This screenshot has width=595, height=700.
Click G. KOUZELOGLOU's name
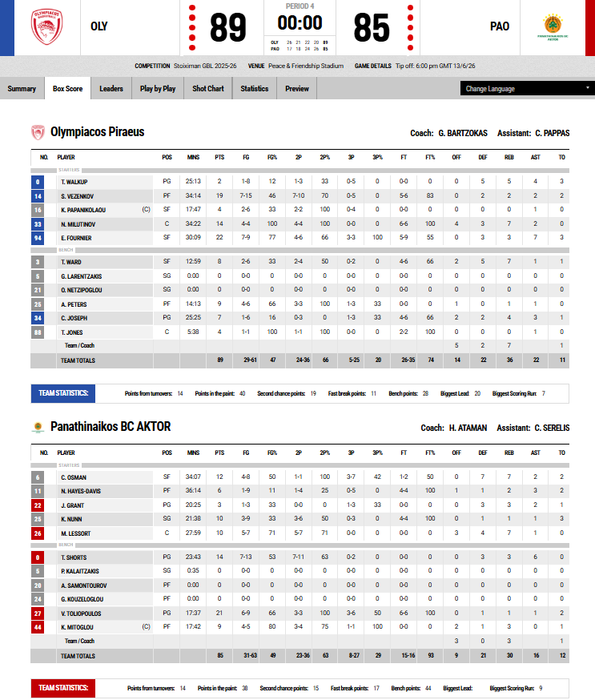click(x=82, y=599)
